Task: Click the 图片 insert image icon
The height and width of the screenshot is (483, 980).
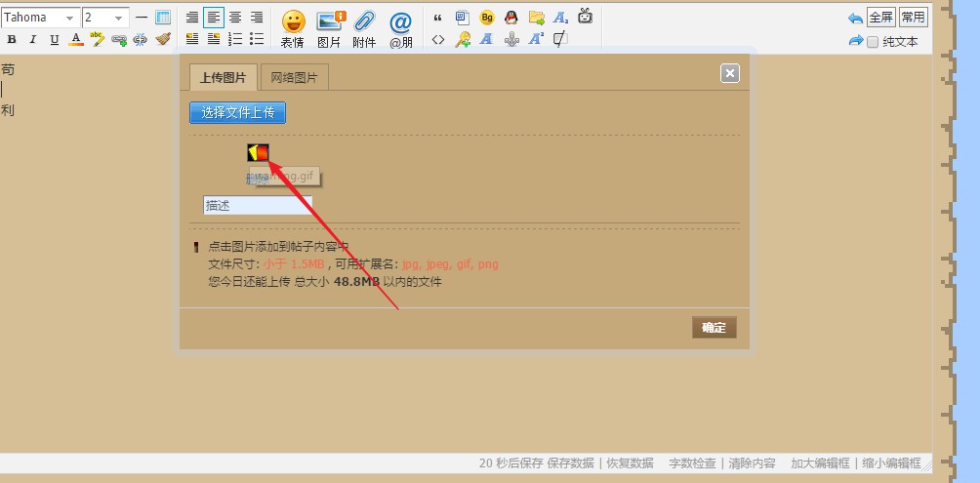Action: (x=329, y=27)
